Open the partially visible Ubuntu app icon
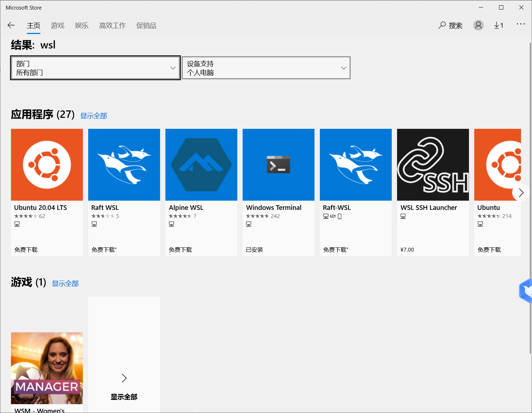This screenshot has width=532, height=413. click(x=498, y=165)
